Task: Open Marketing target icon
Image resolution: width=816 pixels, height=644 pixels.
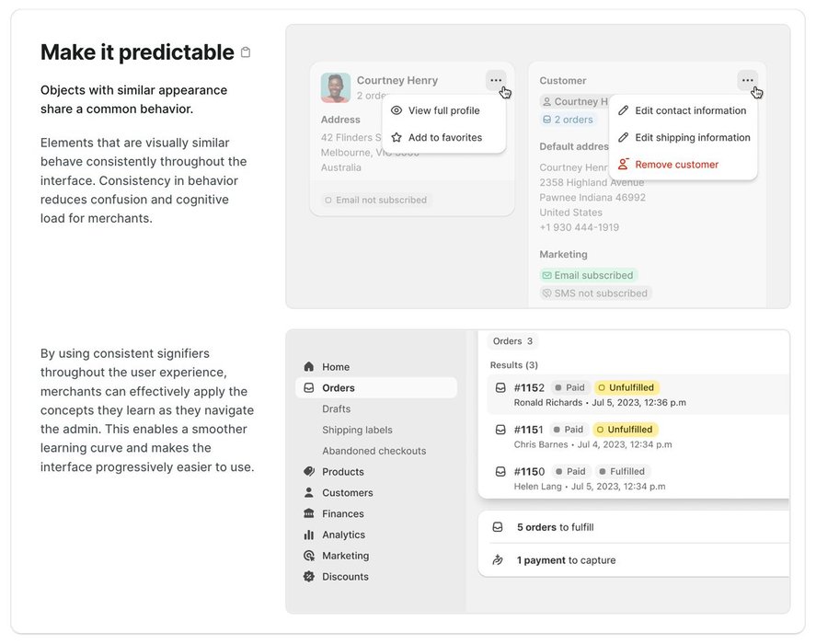Action: coord(309,556)
